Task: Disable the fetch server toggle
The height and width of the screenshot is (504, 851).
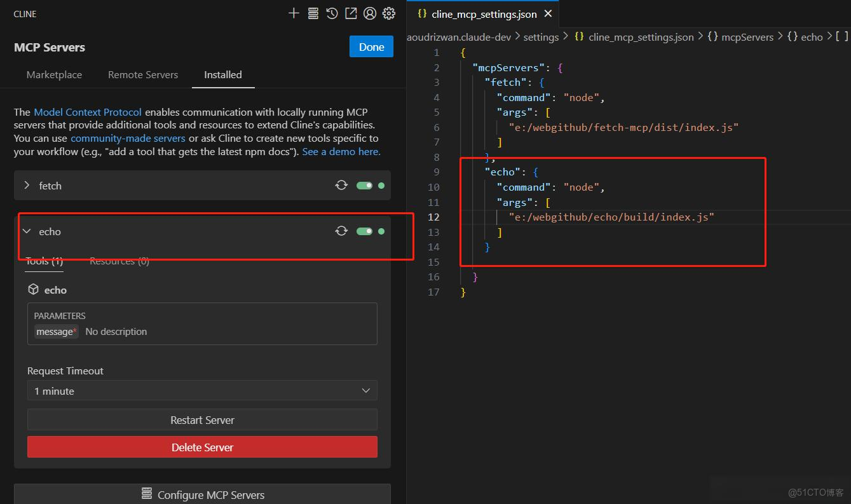Action: 364,186
